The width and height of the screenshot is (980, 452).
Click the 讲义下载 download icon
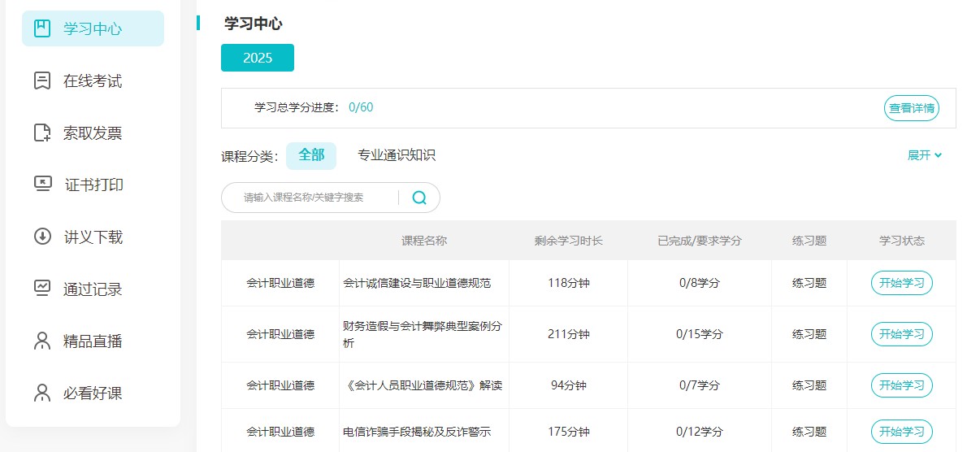[42, 237]
